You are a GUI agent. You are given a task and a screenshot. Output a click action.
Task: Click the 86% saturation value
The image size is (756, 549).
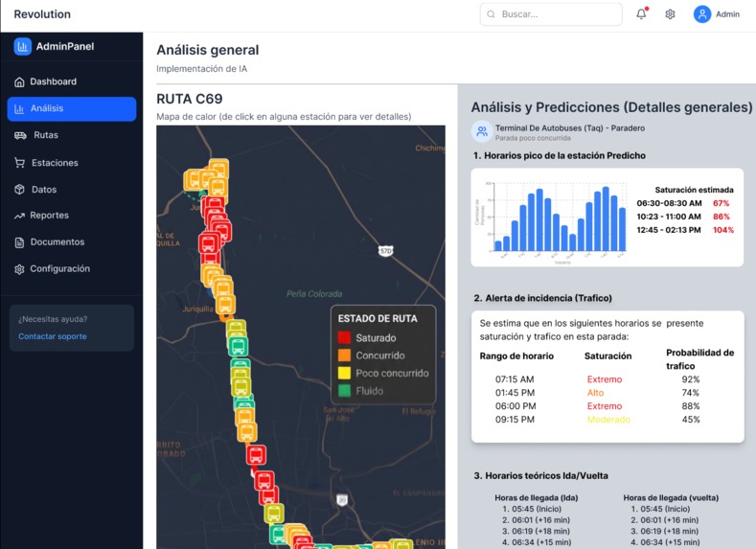[722, 217]
